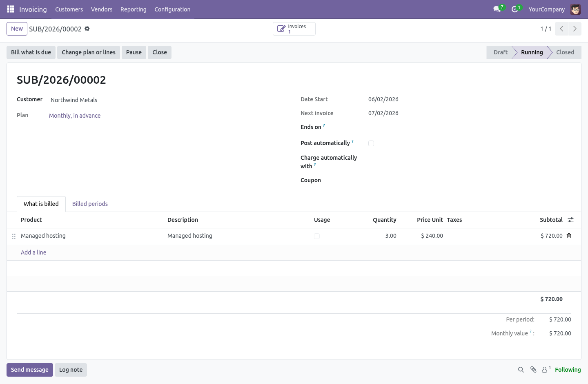588x384 pixels.
Task: Click Quantity value 3.00
Action: point(391,236)
